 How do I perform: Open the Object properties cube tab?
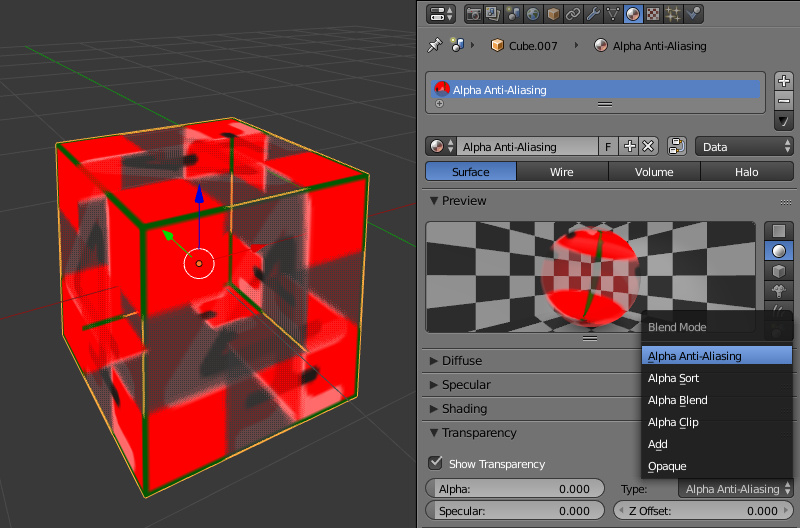pyautogui.click(x=553, y=14)
